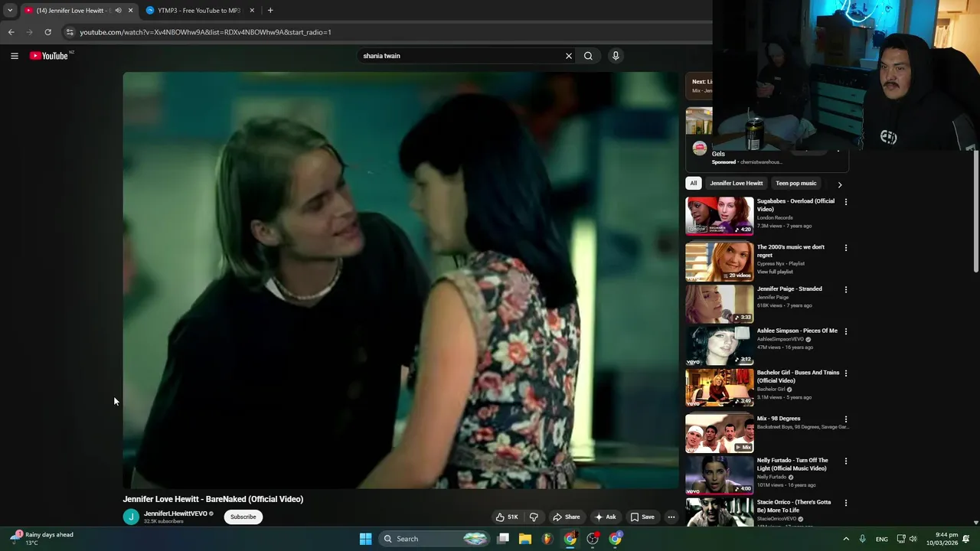Open options for Bachelor Girl Buses And Trains
The width and height of the screenshot is (980, 551).
point(845,373)
